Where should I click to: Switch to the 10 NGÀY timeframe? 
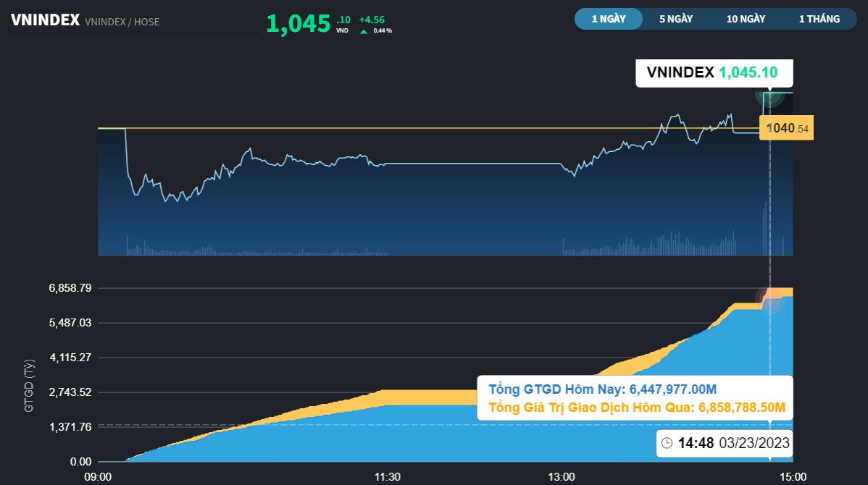(x=746, y=19)
